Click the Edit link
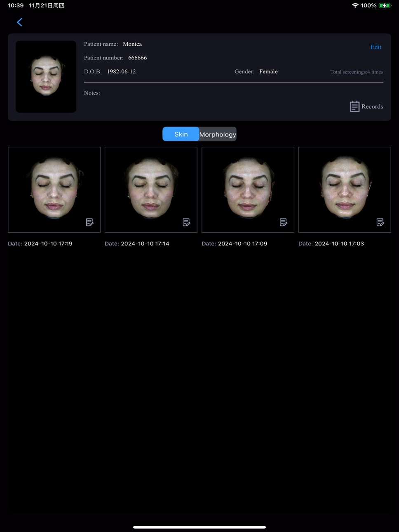This screenshot has width=399, height=532. tap(376, 47)
